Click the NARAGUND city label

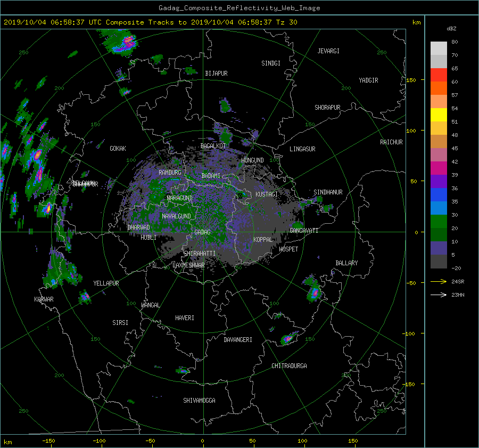(x=180, y=198)
